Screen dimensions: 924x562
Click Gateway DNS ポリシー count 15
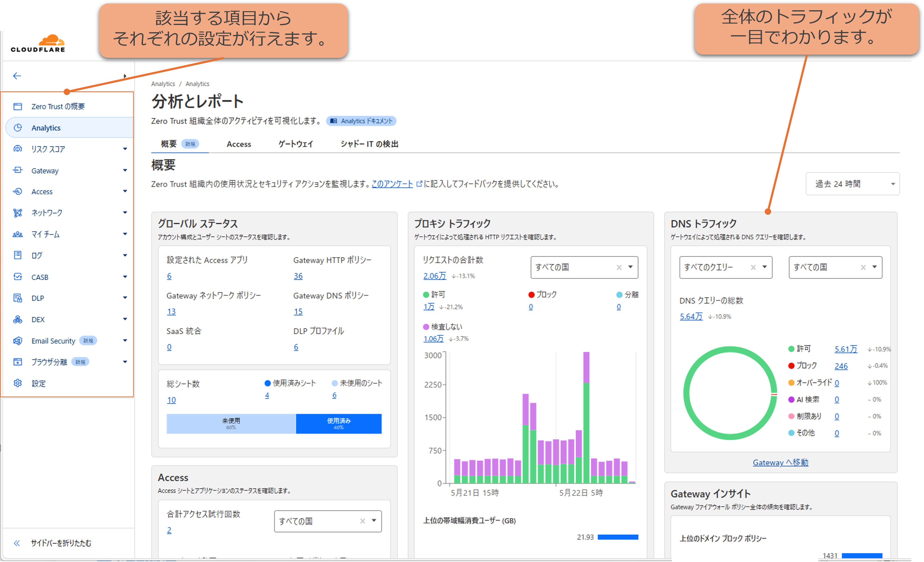[x=298, y=312]
